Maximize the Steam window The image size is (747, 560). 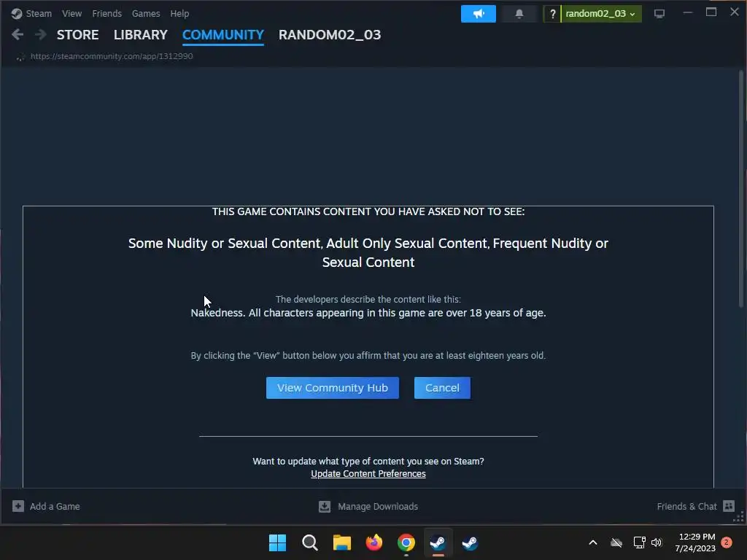click(711, 12)
